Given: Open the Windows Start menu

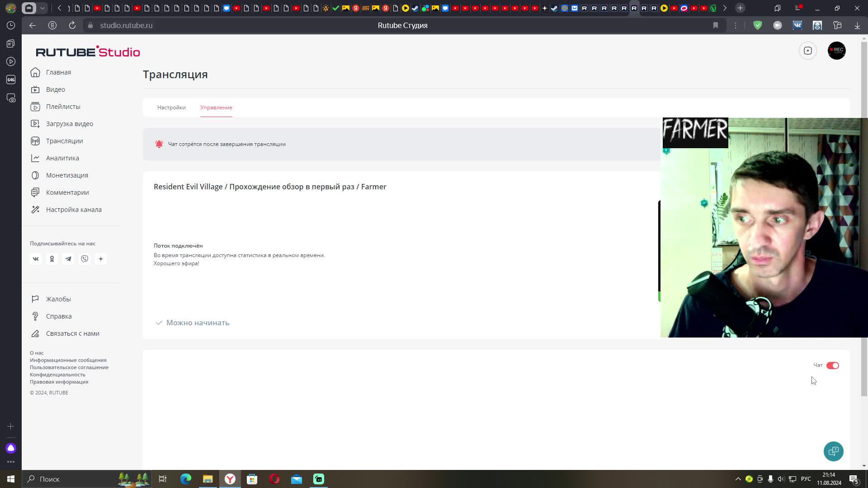Looking at the screenshot, I should [11, 479].
